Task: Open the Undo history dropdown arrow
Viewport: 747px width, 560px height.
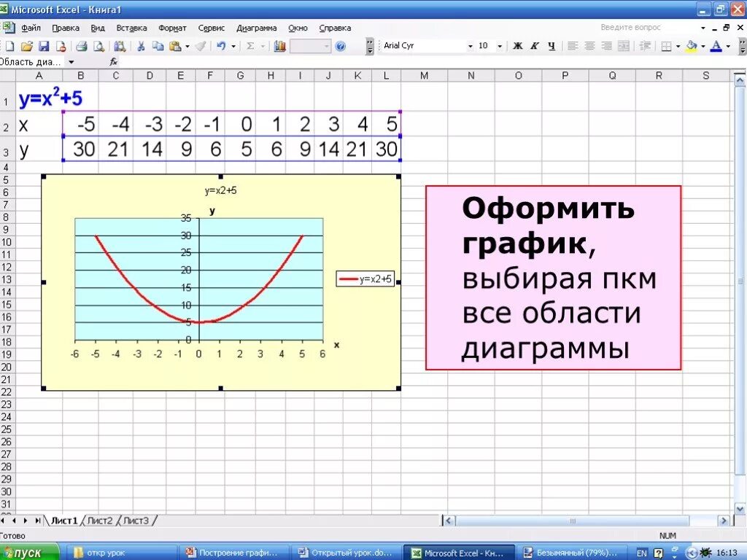Action: point(233,46)
